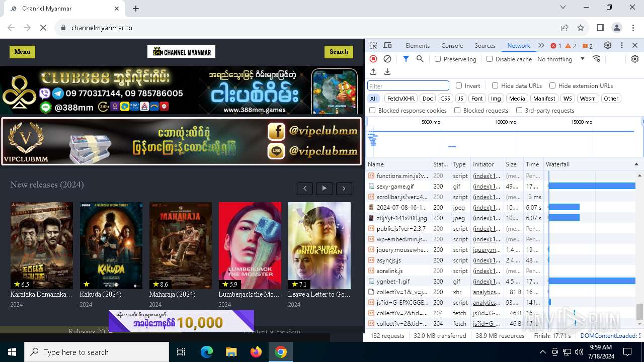
Task: Open Task View on taskbar
Action: 181,352
